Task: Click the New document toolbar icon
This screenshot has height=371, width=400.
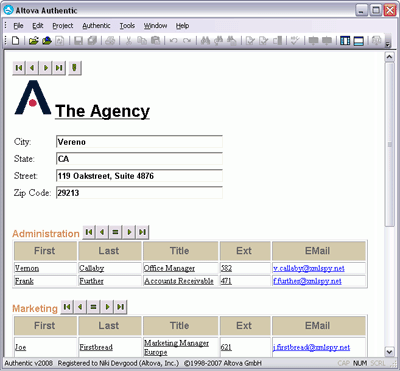Action: [15, 41]
